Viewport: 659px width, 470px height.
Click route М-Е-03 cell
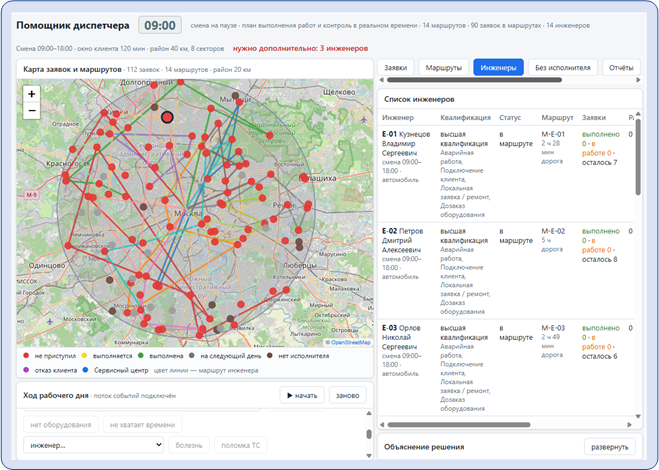[553, 328]
